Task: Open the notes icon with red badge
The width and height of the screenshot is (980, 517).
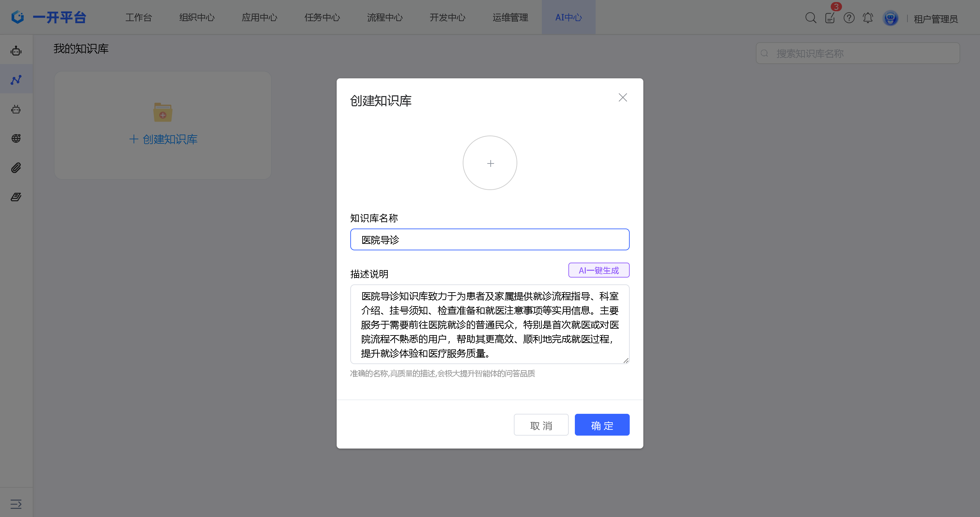Action: pos(830,18)
